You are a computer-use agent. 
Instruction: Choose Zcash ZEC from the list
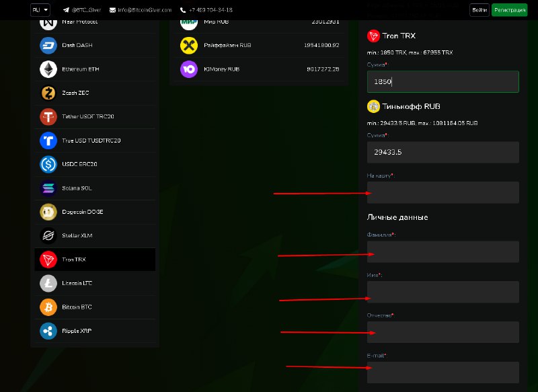[95, 93]
